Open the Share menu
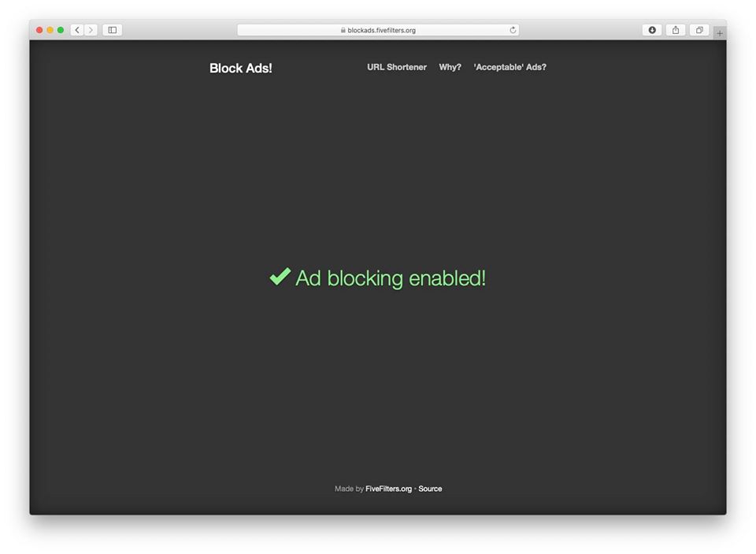The width and height of the screenshot is (756, 554). click(x=675, y=30)
